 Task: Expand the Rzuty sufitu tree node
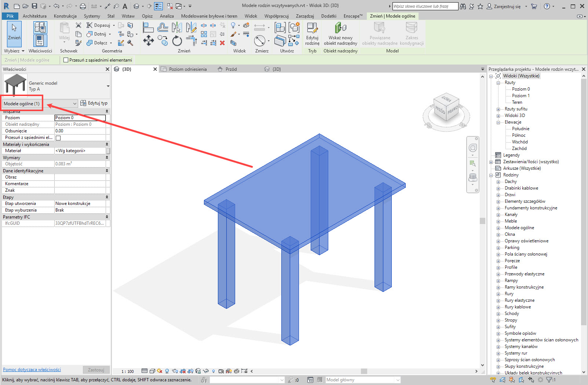(x=498, y=109)
